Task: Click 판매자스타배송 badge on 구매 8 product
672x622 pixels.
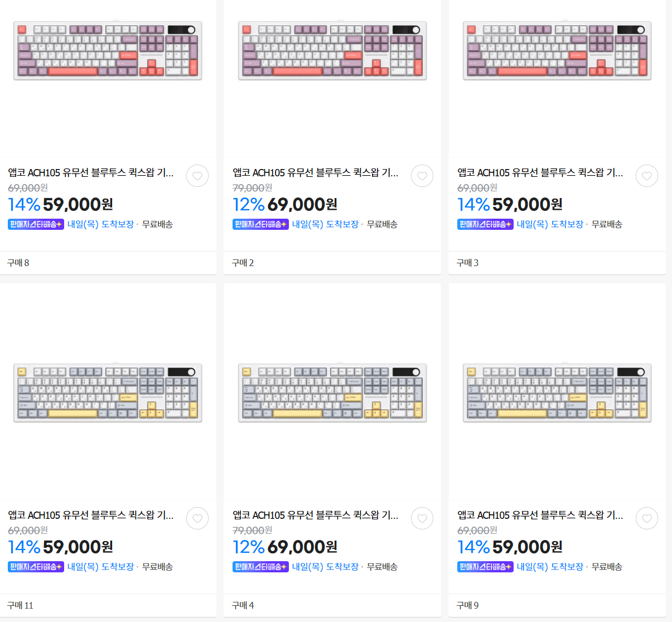Action: point(36,224)
